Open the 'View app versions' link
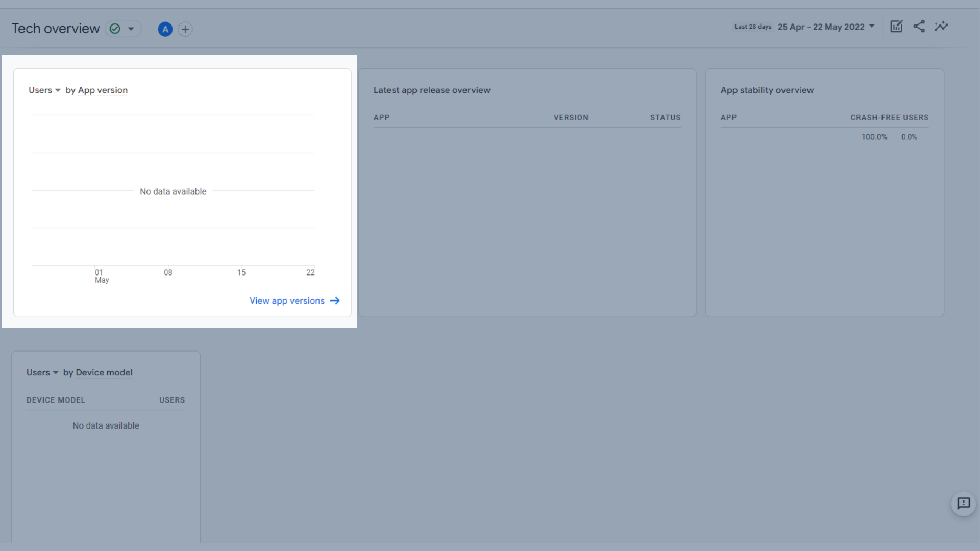 (287, 300)
